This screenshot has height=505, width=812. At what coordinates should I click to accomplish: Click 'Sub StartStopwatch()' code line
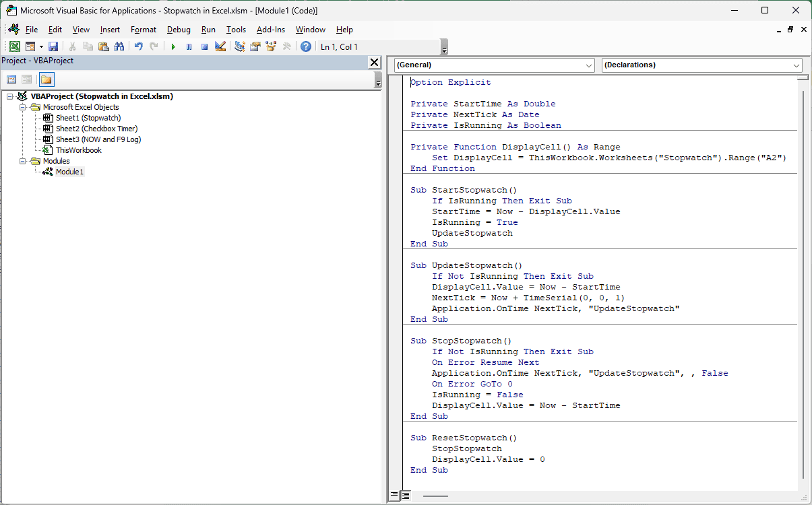pyautogui.click(x=464, y=190)
